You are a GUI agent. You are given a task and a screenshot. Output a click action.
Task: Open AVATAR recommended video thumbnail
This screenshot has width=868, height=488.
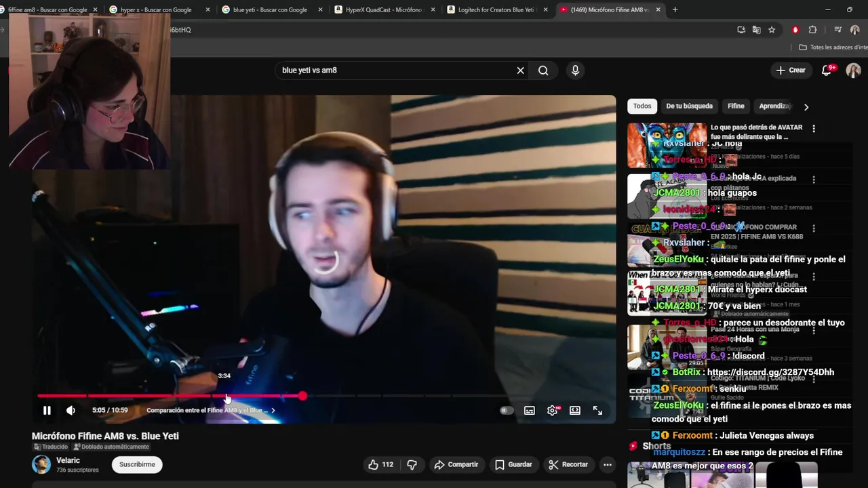tap(667, 145)
